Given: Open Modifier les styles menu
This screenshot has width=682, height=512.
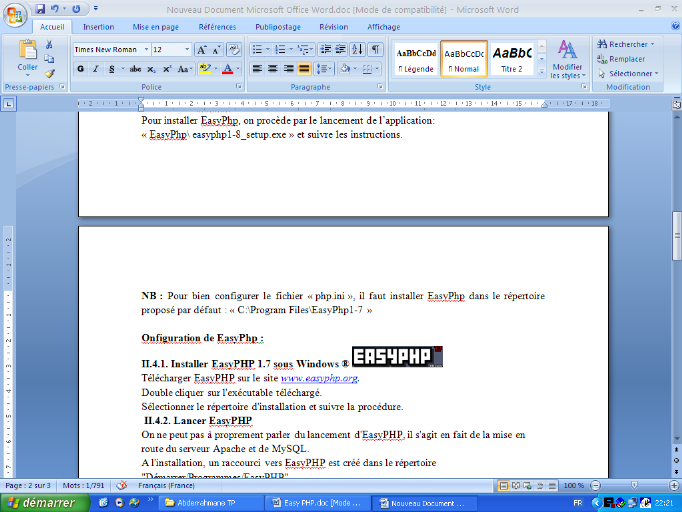Looking at the screenshot, I should (x=567, y=59).
